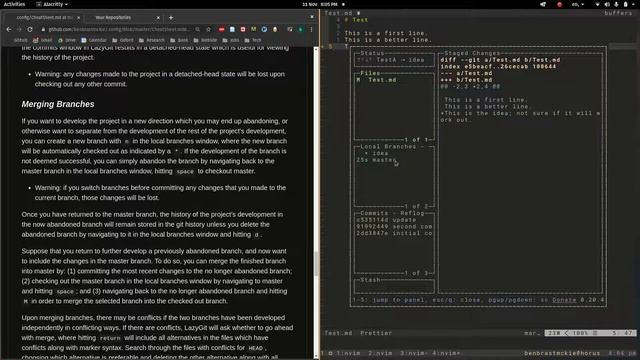The image size is (640, 360).
Task: Open the oxford bookmarks folder
Action: pos(123,40)
